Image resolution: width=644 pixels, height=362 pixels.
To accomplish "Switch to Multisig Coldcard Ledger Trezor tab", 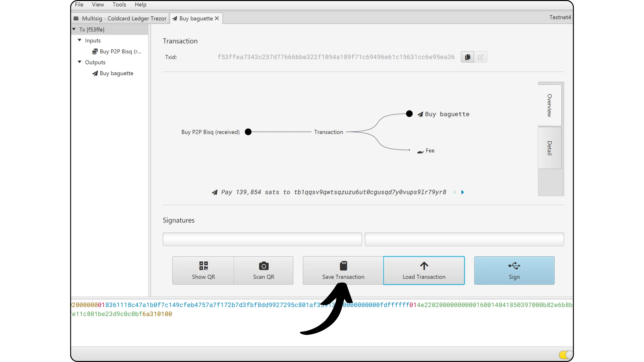I will (x=120, y=18).
